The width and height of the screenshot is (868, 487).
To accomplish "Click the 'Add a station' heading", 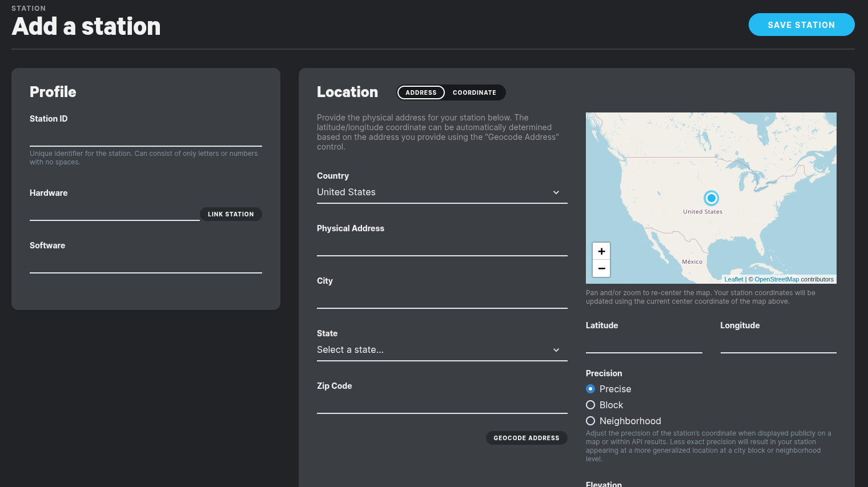I will (86, 26).
